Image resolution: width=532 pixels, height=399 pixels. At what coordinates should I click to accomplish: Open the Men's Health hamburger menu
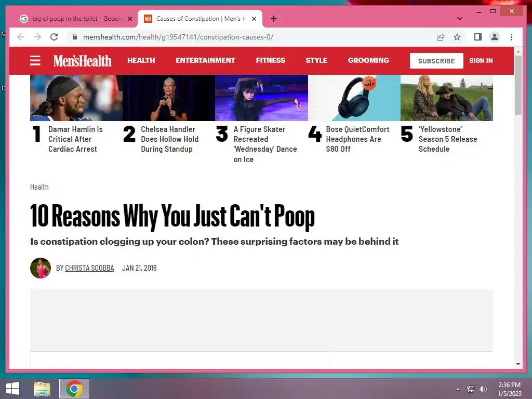coord(35,61)
